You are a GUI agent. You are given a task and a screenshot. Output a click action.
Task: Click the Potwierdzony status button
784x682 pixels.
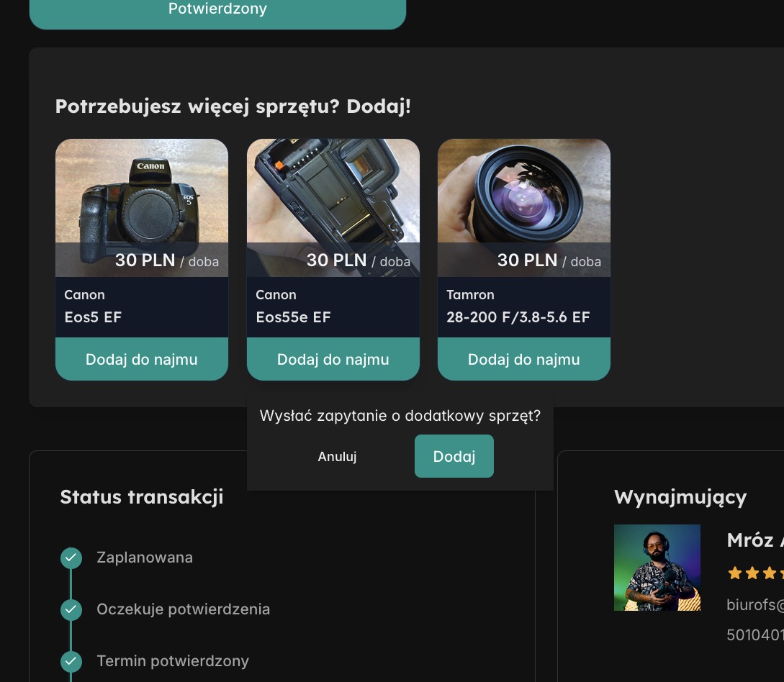point(217,10)
